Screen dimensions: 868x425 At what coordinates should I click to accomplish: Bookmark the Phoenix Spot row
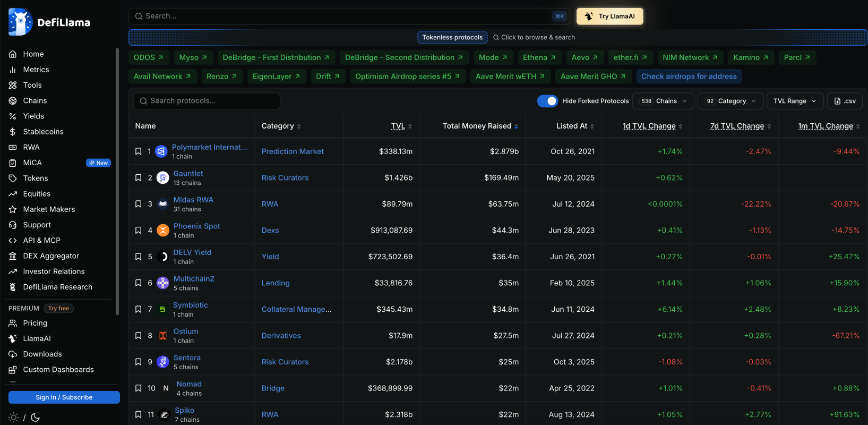click(x=138, y=231)
